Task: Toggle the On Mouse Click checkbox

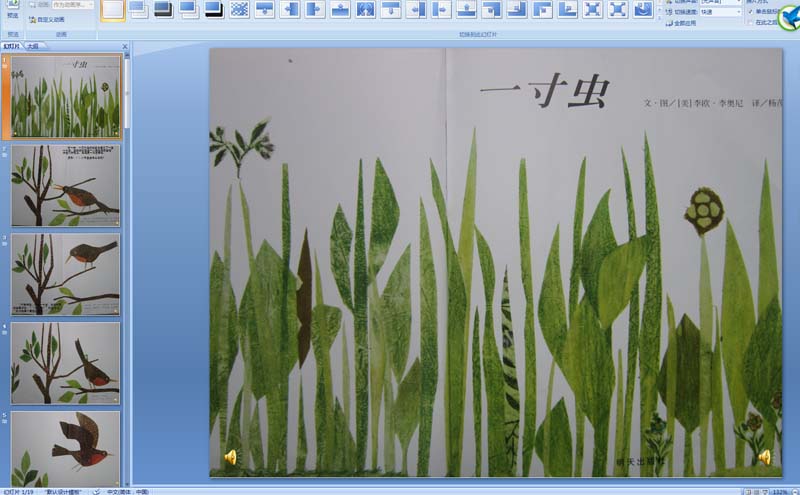Action: [750, 11]
